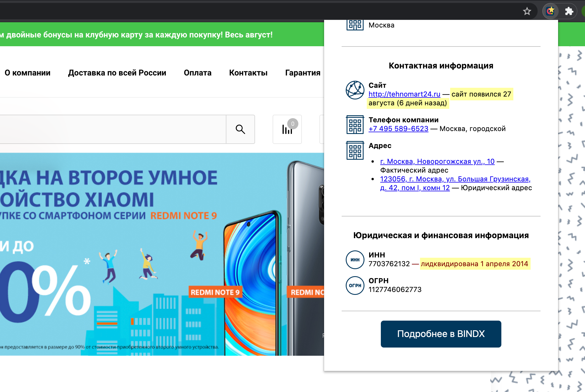Open the product comparison chart icon
Viewport: 585px width, 392px height.
pyautogui.click(x=287, y=129)
